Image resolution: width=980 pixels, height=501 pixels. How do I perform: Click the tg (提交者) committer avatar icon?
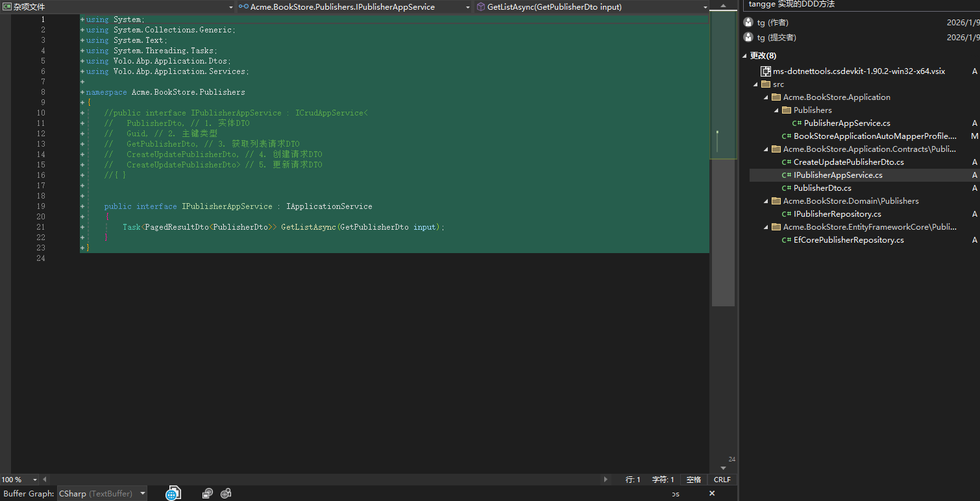coord(748,38)
